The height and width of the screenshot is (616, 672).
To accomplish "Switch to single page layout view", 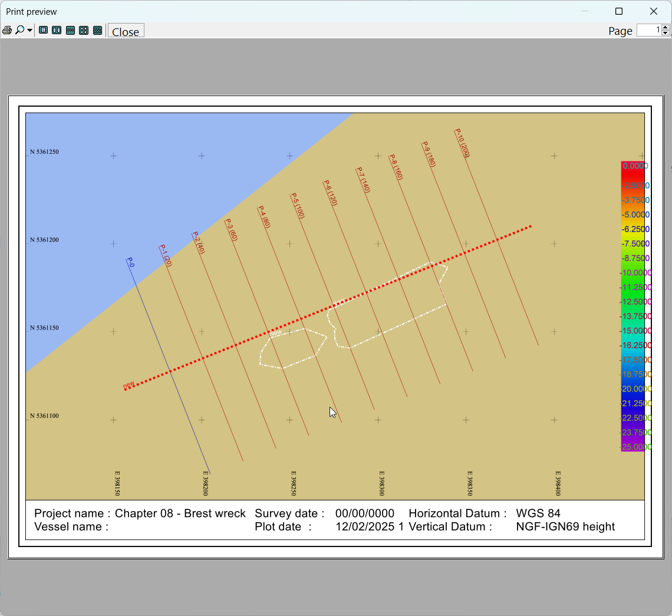I will [x=43, y=31].
